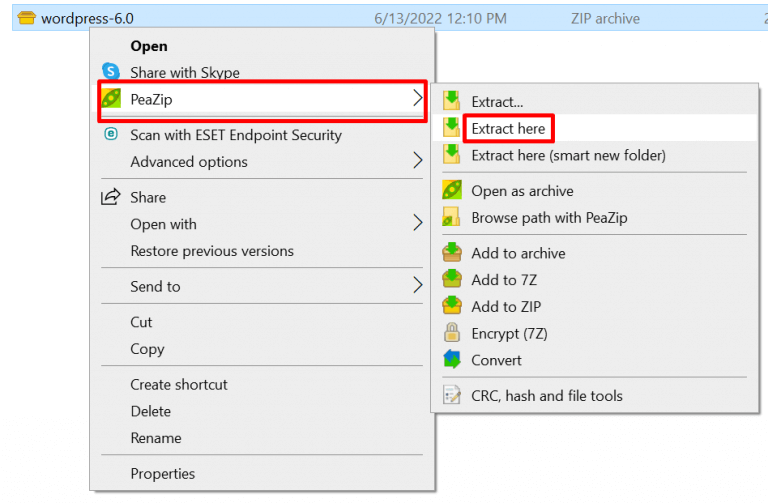Image resolution: width=768 pixels, height=503 pixels.
Task: Click the Share arrow icon
Action: [x=111, y=197]
